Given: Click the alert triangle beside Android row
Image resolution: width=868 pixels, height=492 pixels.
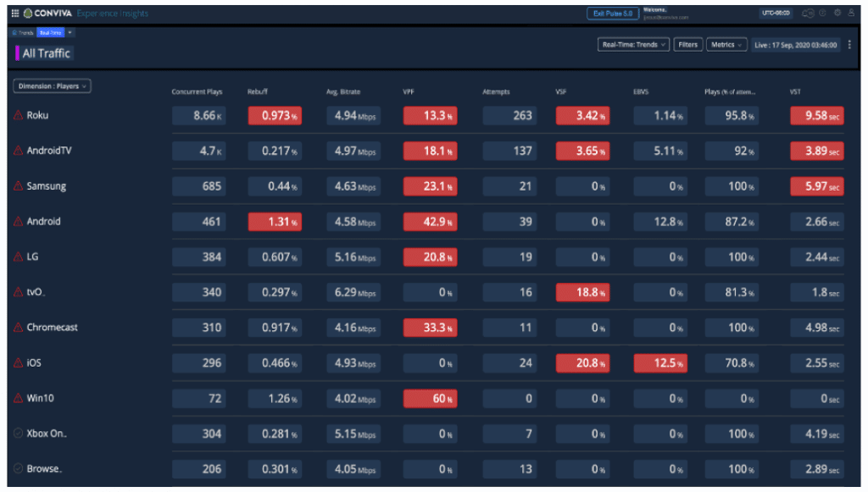Looking at the screenshot, I should pyautogui.click(x=19, y=221).
